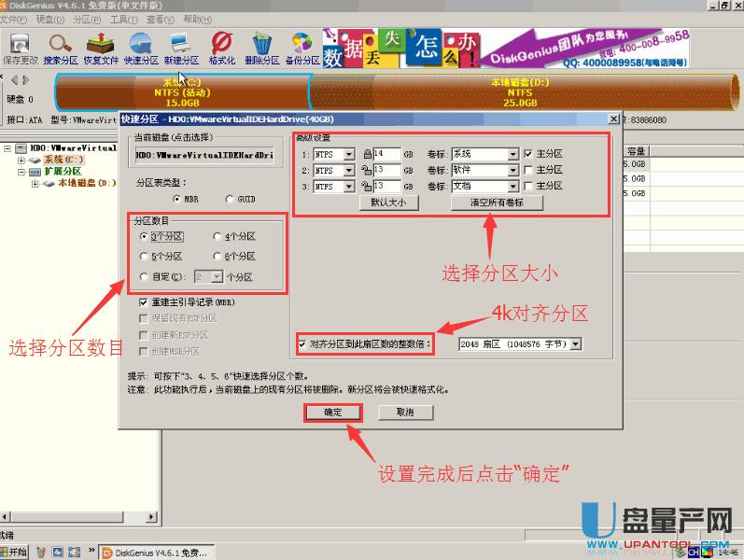The height and width of the screenshot is (560, 744).
Task: Toggle the 对齐分区到此扇区数的整数倍 checkbox
Action: point(302,343)
